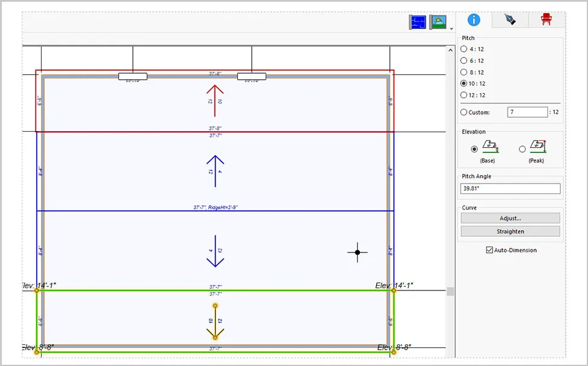The image size is (588, 366).
Task: Enable the Custom pitch radio button
Action: pos(475,112)
